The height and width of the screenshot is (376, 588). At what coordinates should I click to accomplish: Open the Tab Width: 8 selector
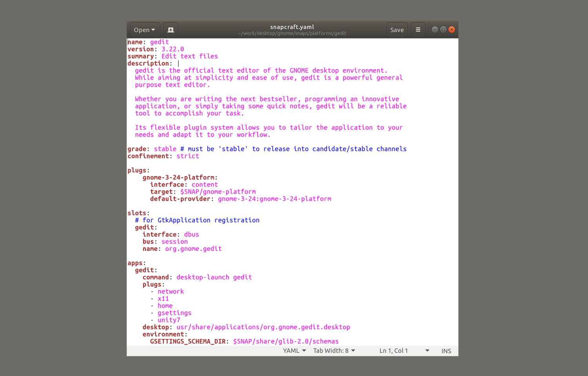[x=334, y=351]
